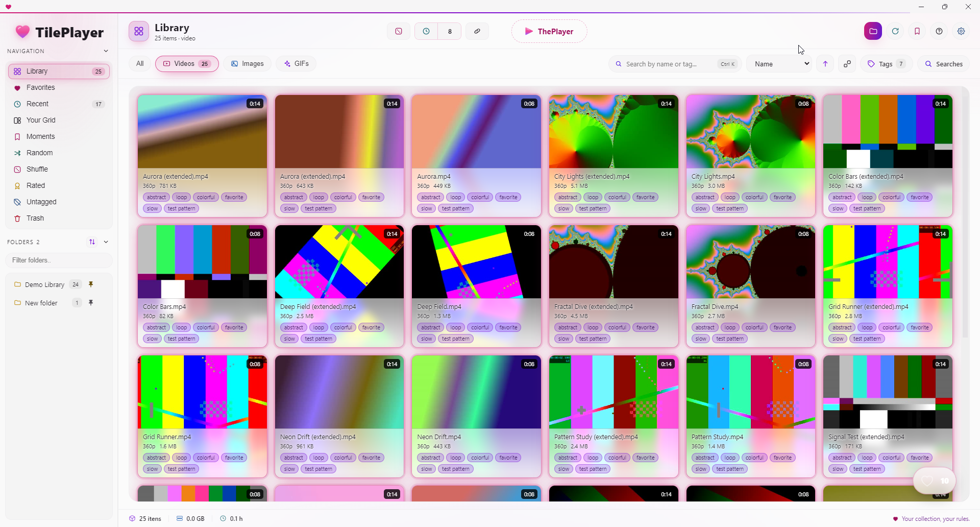Image resolution: width=980 pixels, height=527 pixels.
Task: Open the Rated view
Action: pos(59,185)
